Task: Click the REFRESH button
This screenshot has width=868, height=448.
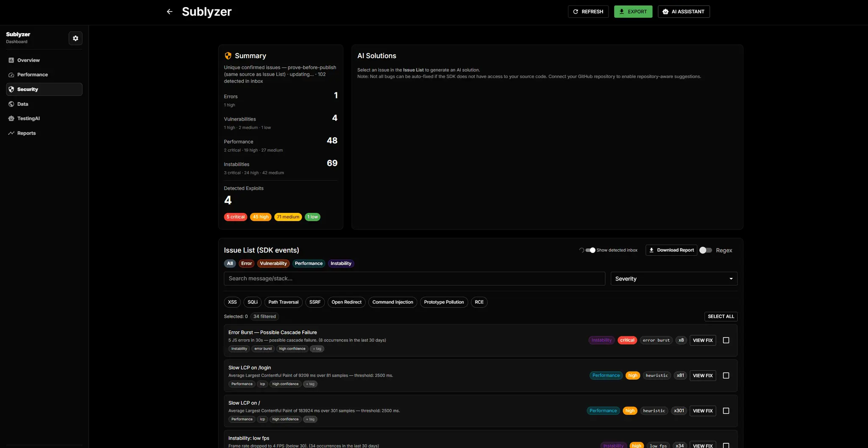Action: 588,11
